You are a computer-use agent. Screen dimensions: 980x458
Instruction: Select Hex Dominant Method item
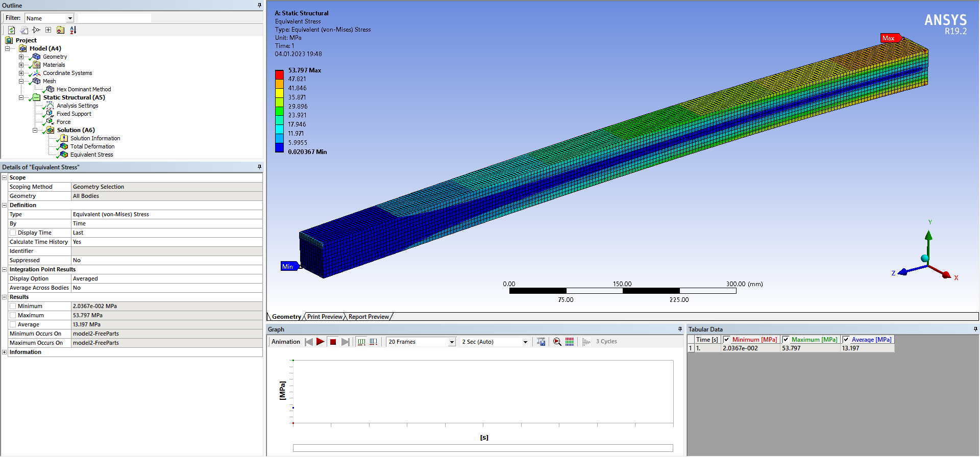[x=84, y=89]
